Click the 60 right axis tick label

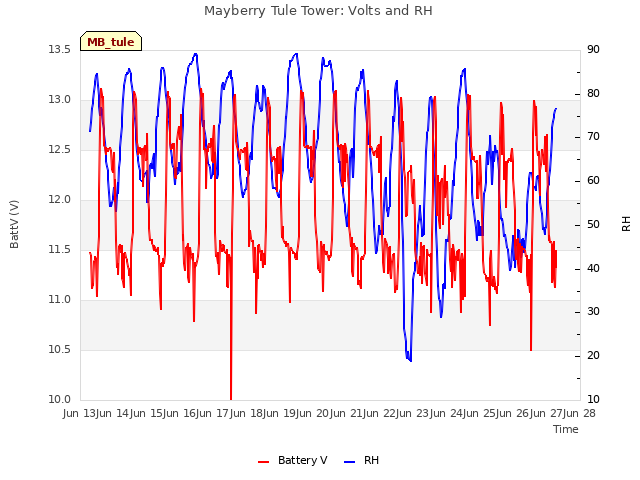593,180
